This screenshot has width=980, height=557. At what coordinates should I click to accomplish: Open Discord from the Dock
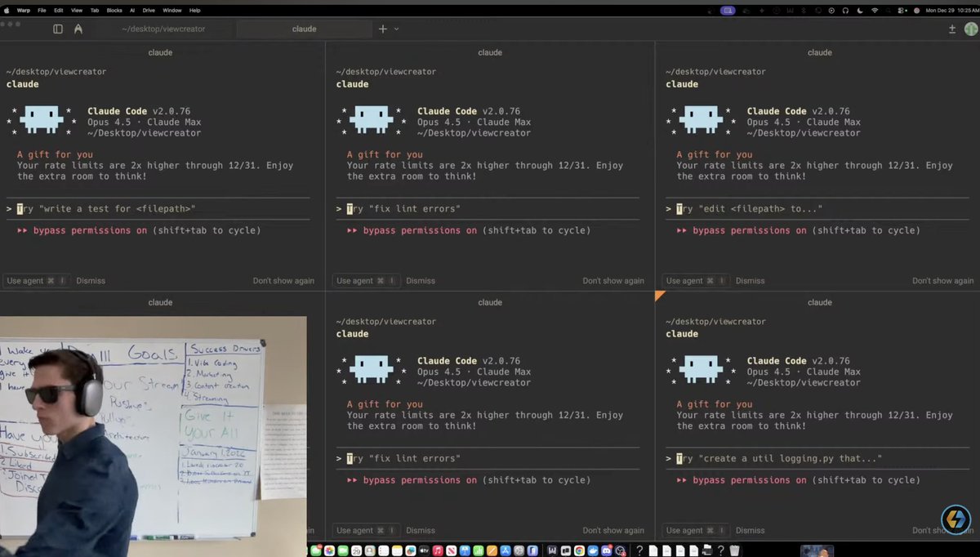coord(605,550)
